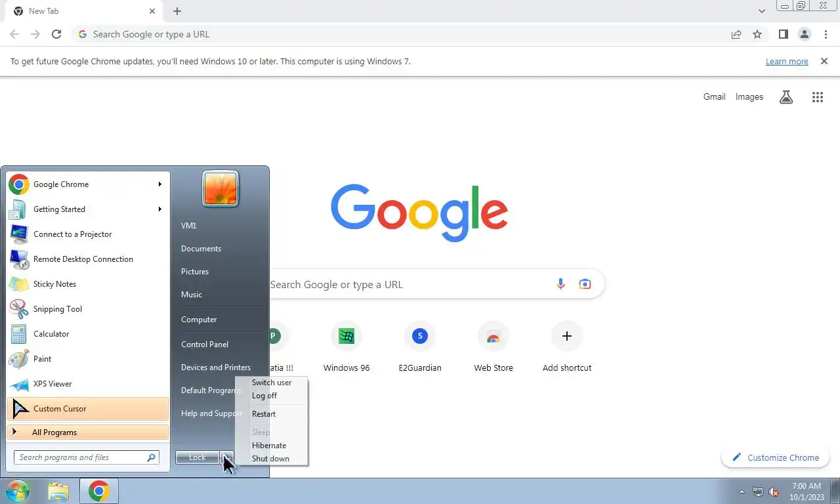Open Windows Explorer from taskbar
The image size is (840, 504).
click(58, 491)
